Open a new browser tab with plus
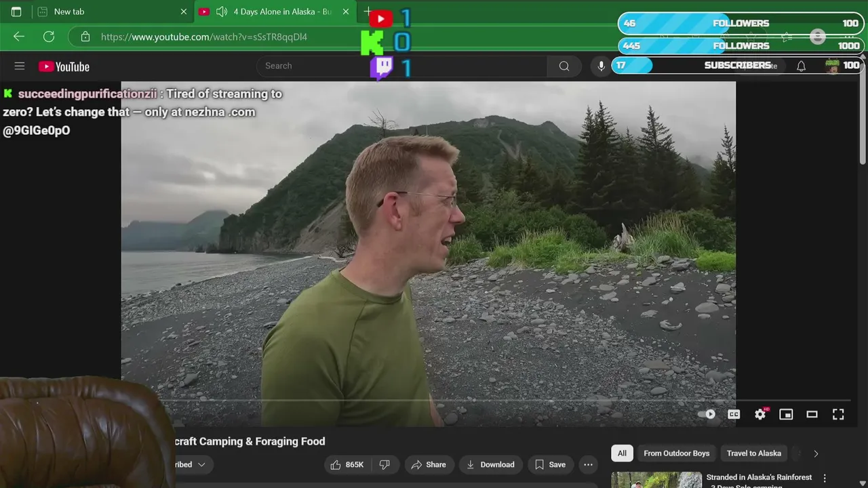The height and width of the screenshot is (488, 868). coord(368,12)
